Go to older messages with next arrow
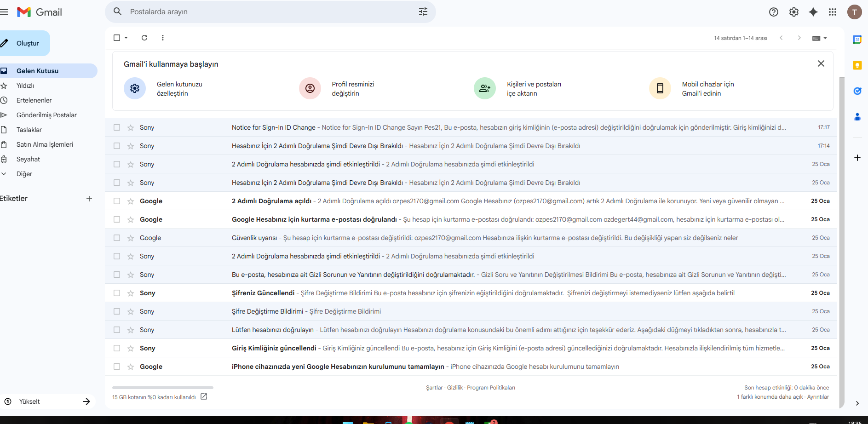Screen dimensions: 868x424 click(799, 38)
